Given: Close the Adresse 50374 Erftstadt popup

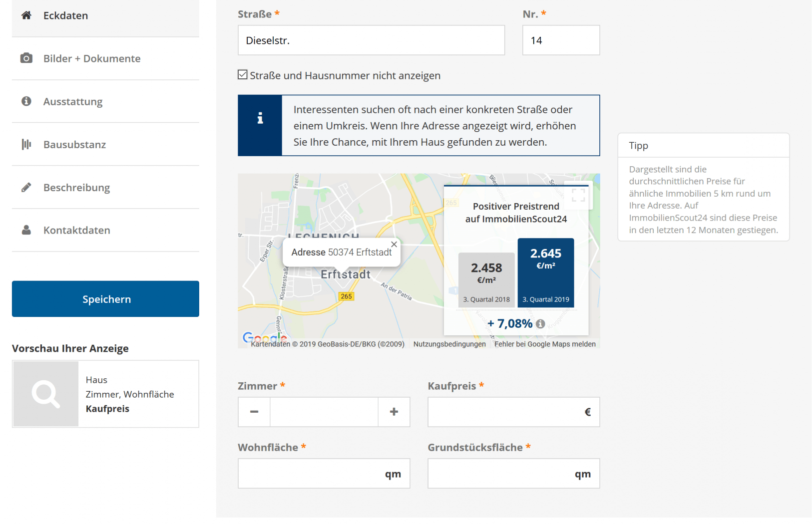Looking at the screenshot, I should click(x=394, y=244).
